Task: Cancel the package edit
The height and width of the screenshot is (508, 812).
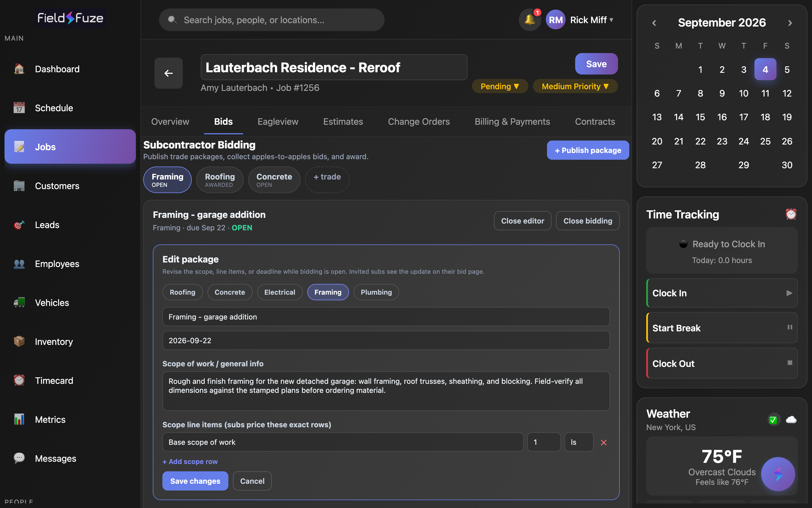Action: click(252, 481)
